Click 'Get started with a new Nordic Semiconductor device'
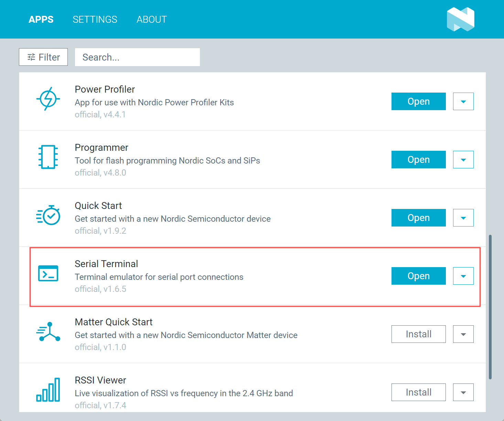The image size is (504, 421). click(173, 219)
